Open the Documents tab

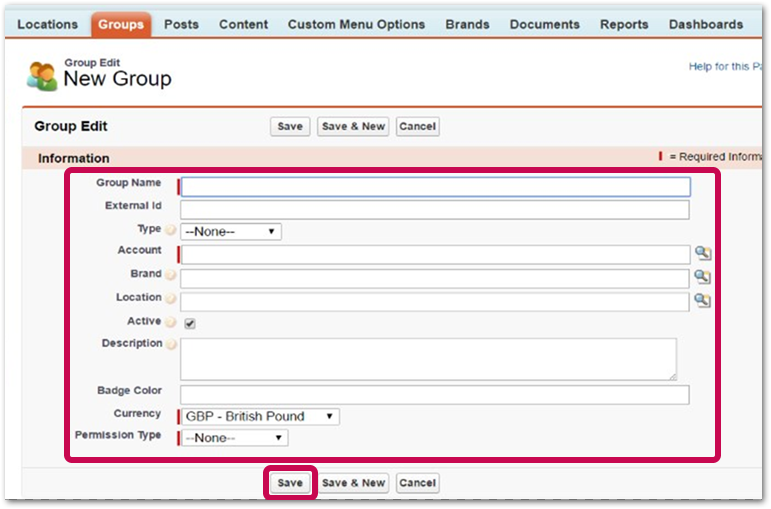click(544, 25)
